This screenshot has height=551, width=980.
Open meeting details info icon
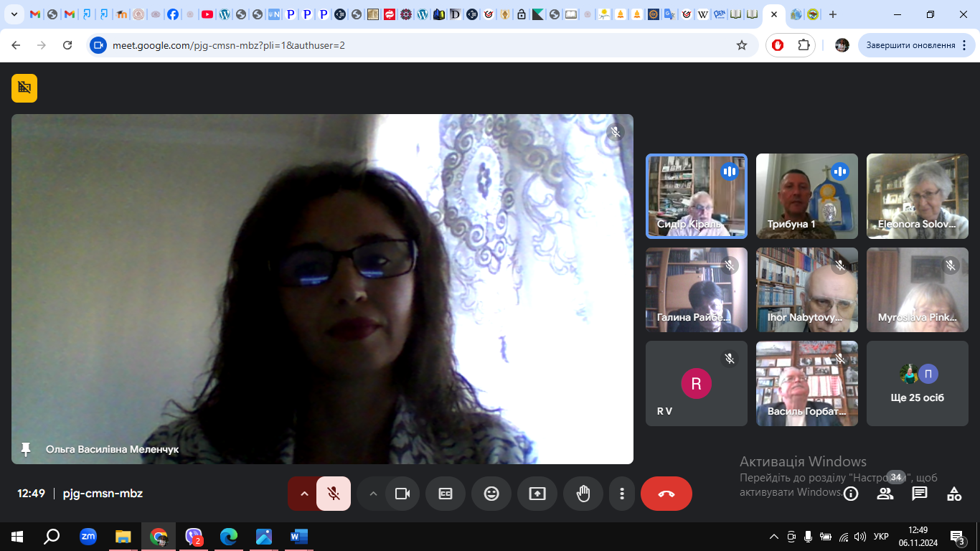point(851,494)
